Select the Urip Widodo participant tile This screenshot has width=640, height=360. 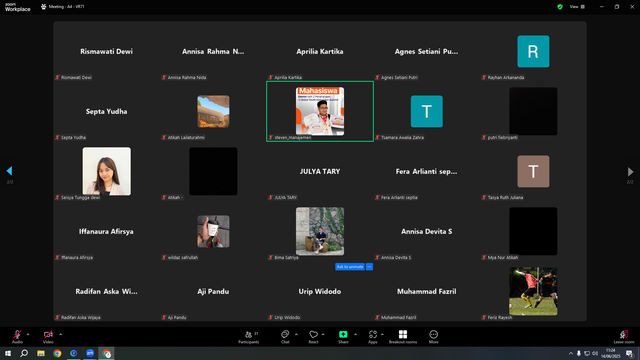[320, 291]
